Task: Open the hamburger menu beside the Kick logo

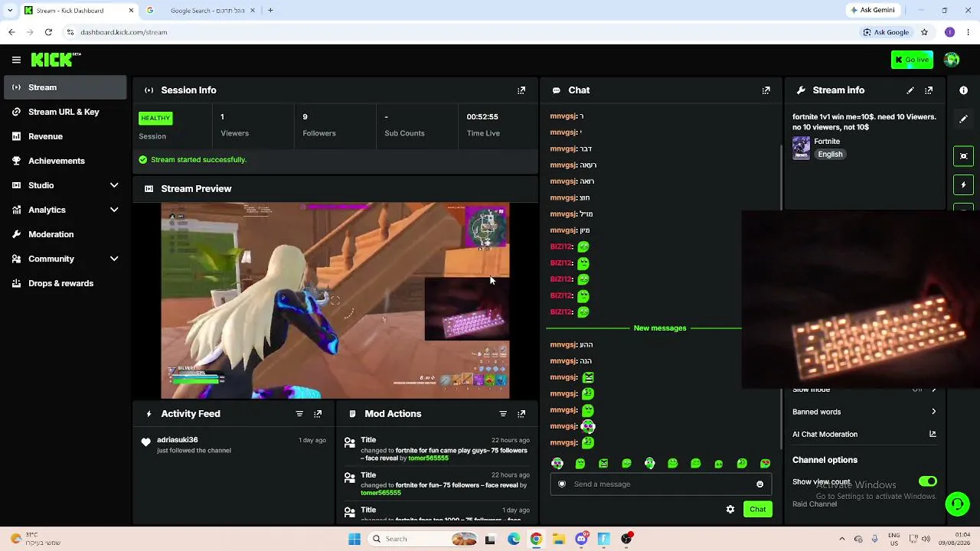Action: (16, 60)
